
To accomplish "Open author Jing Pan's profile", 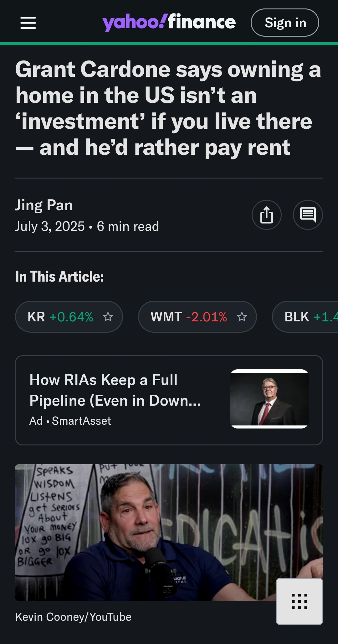I will 44,205.
